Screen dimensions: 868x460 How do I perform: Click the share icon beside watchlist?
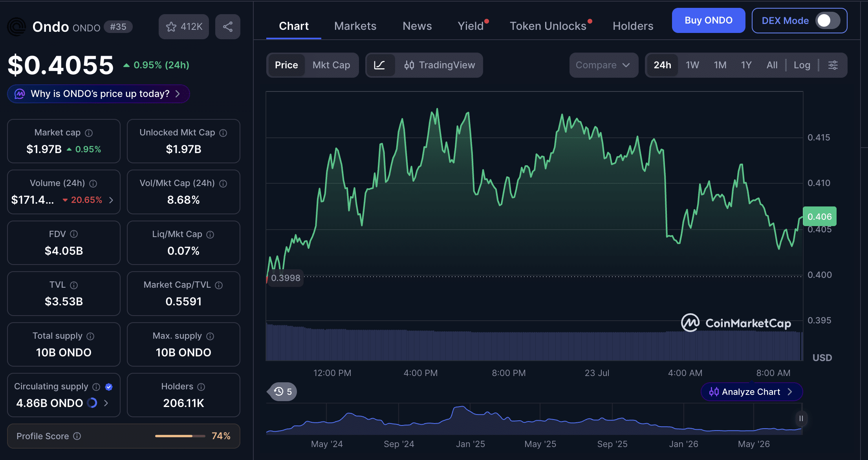pos(228,27)
